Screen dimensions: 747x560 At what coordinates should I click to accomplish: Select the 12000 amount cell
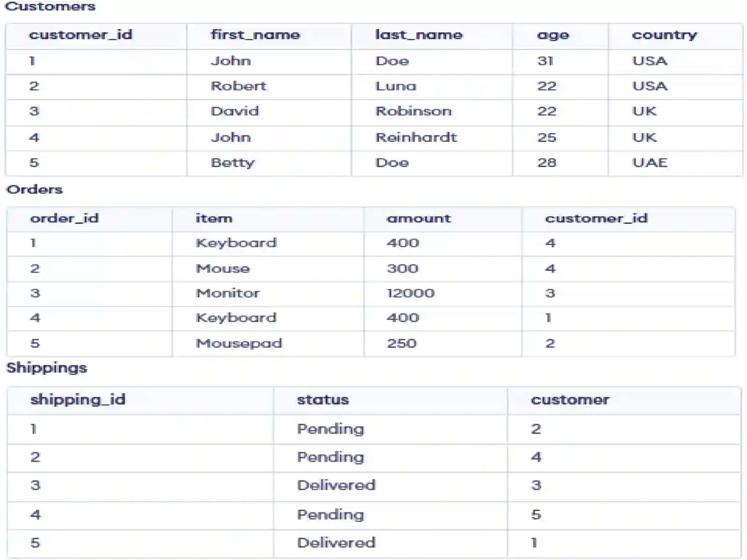tap(410, 293)
